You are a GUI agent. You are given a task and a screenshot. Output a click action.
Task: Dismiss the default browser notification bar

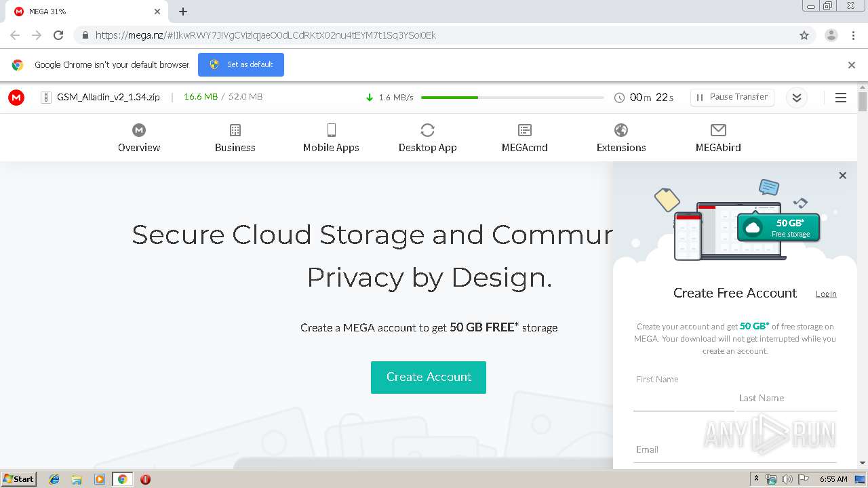(x=852, y=65)
